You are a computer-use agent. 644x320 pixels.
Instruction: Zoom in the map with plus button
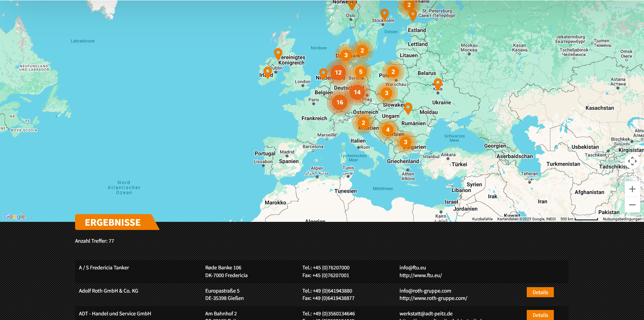tap(632, 189)
